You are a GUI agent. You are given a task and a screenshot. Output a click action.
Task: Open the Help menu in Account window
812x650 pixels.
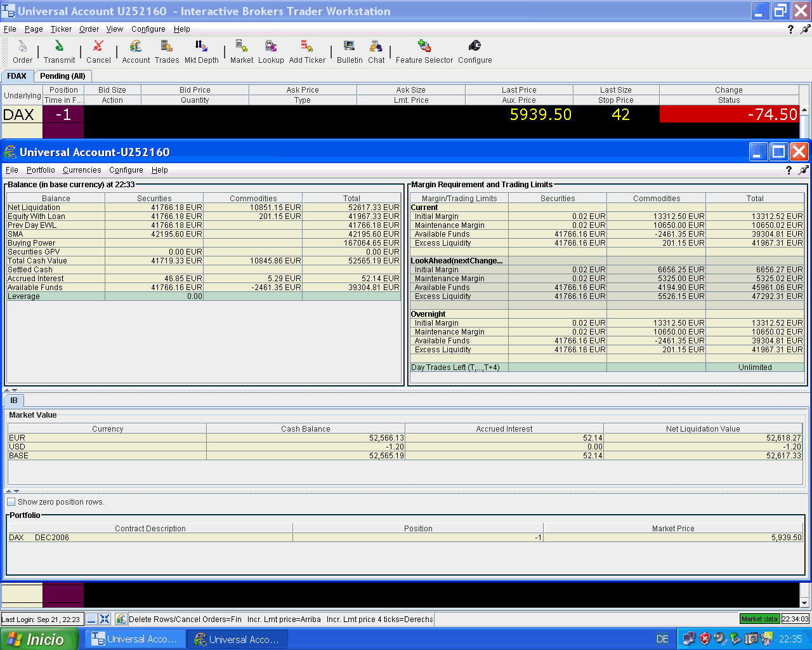click(160, 170)
